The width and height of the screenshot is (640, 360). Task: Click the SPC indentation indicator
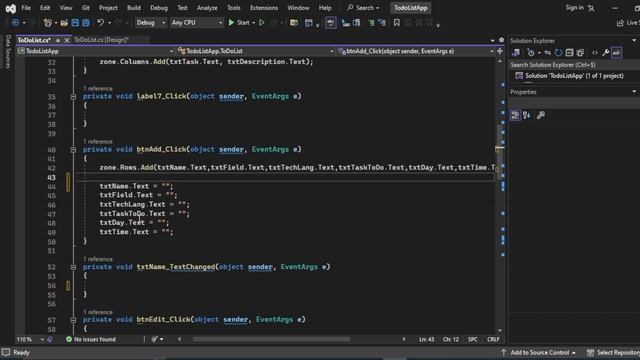473,340
